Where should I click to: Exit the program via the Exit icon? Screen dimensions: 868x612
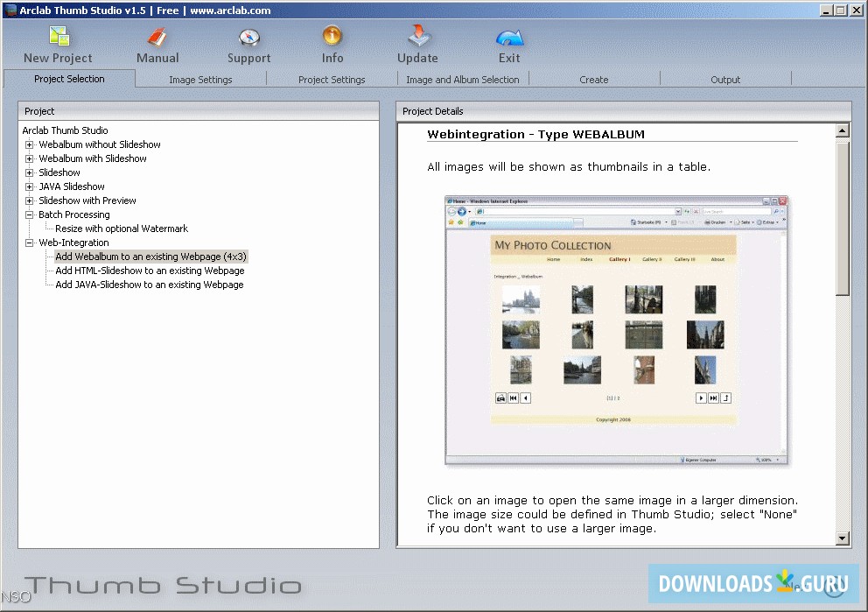509,37
